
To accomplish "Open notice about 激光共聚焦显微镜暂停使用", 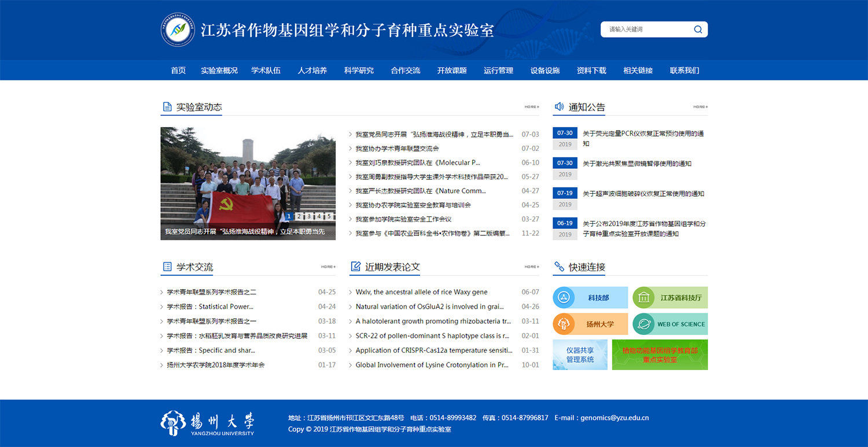I will [x=637, y=164].
